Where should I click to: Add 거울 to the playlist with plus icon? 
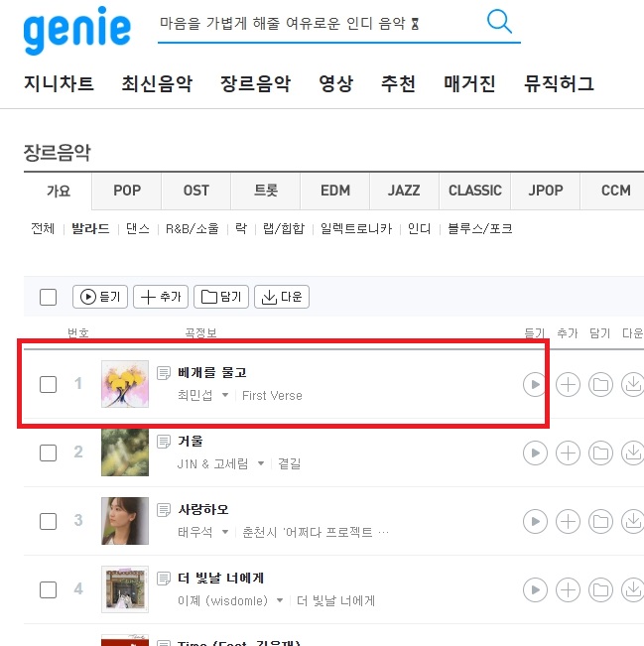coord(568,452)
